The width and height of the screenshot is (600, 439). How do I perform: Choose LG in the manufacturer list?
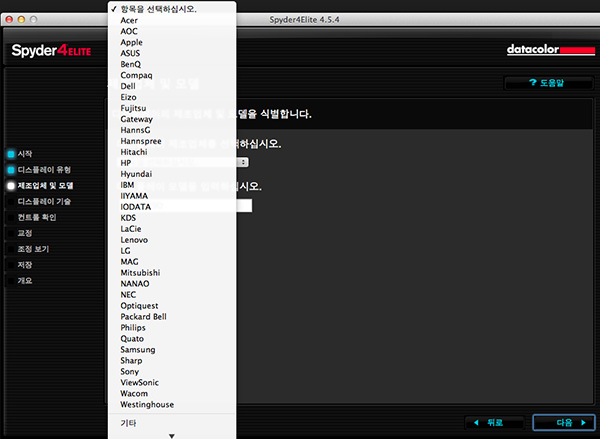127,250
